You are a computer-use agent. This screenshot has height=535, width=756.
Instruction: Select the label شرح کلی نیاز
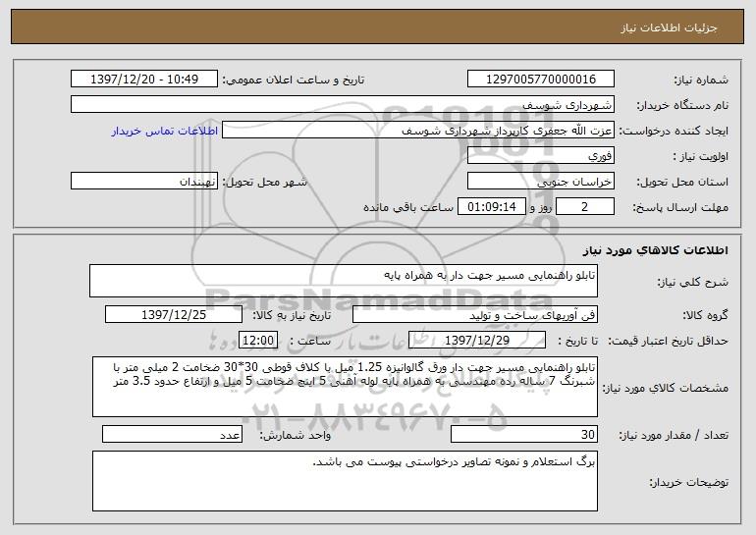pyautogui.click(x=693, y=283)
